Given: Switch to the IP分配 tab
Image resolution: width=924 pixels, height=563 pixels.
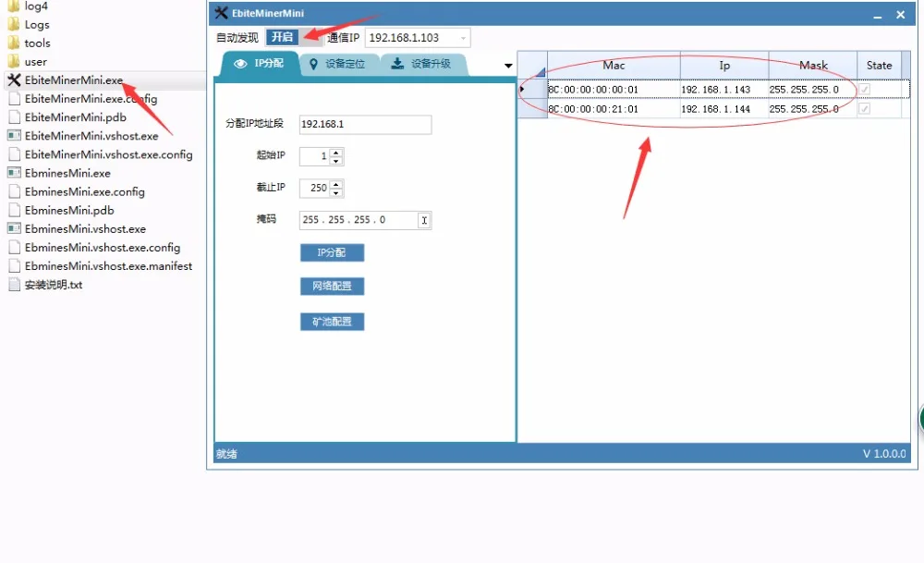Looking at the screenshot, I should 260,64.
